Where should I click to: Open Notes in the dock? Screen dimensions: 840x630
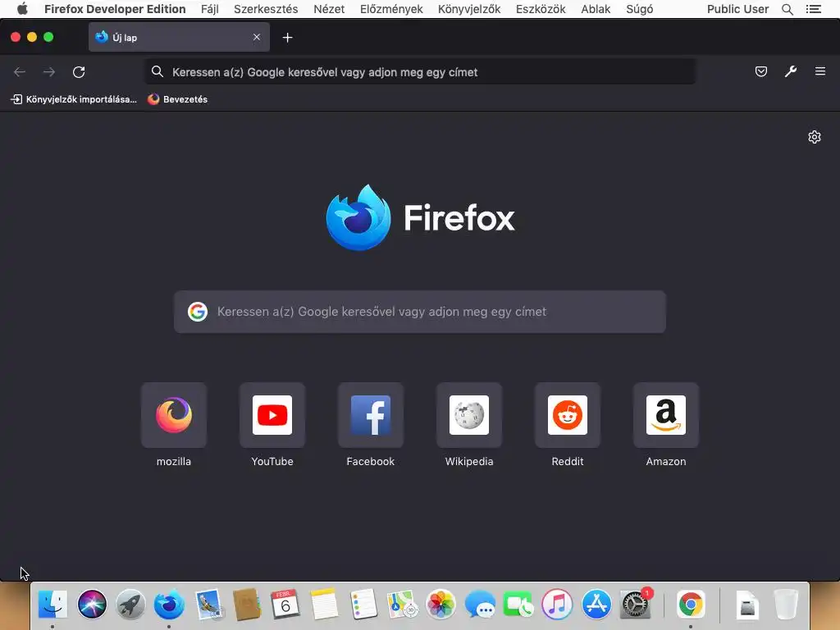tap(324, 605)
